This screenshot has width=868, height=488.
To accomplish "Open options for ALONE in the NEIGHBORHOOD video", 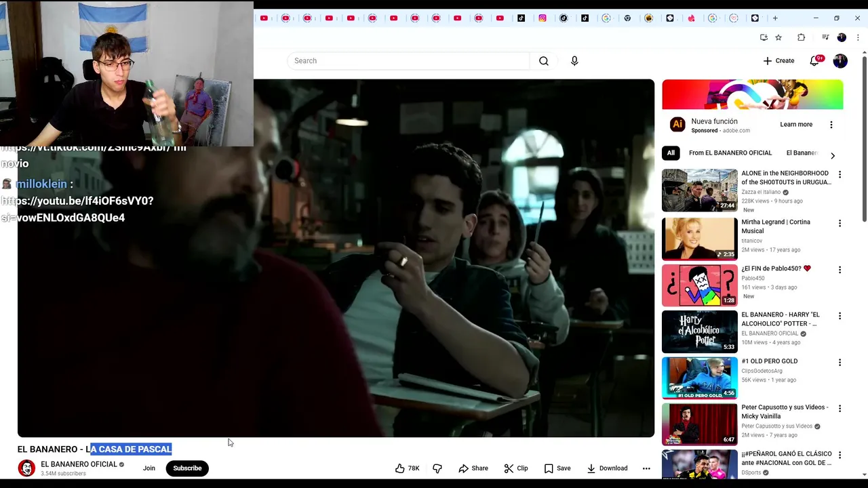I will tap(840, 175).
